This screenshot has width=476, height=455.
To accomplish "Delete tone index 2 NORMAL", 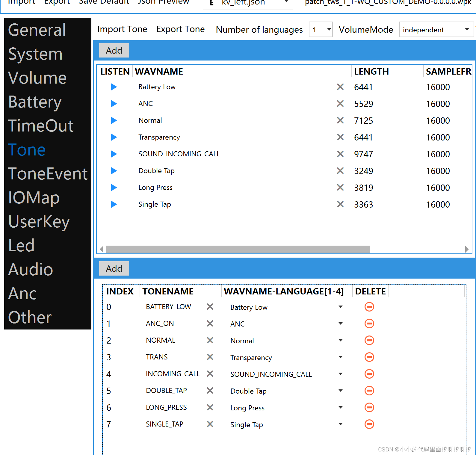I will pos(369,340).
